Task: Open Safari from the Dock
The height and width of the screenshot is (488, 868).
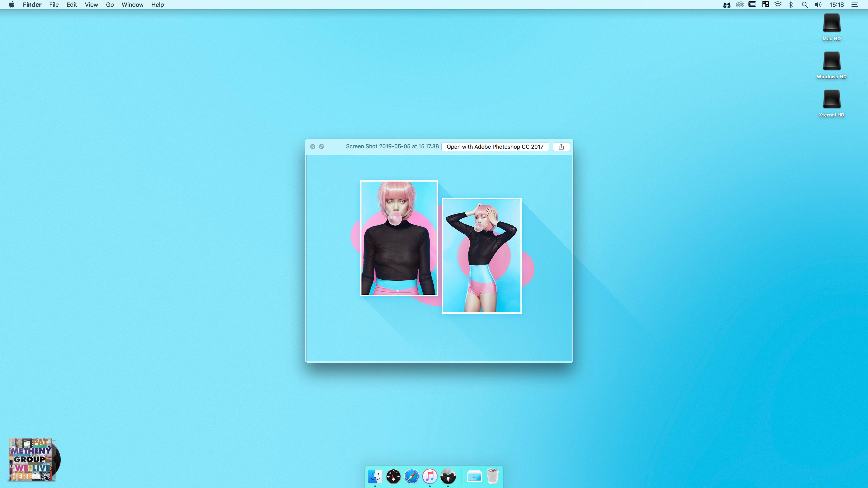Action: click(411, 477)
